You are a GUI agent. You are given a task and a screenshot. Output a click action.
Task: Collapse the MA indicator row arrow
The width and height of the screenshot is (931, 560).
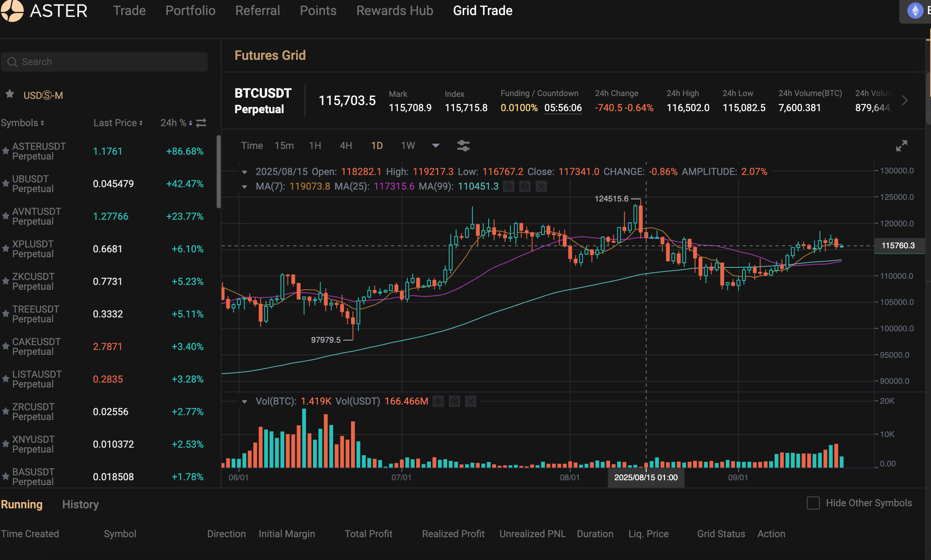244,187
